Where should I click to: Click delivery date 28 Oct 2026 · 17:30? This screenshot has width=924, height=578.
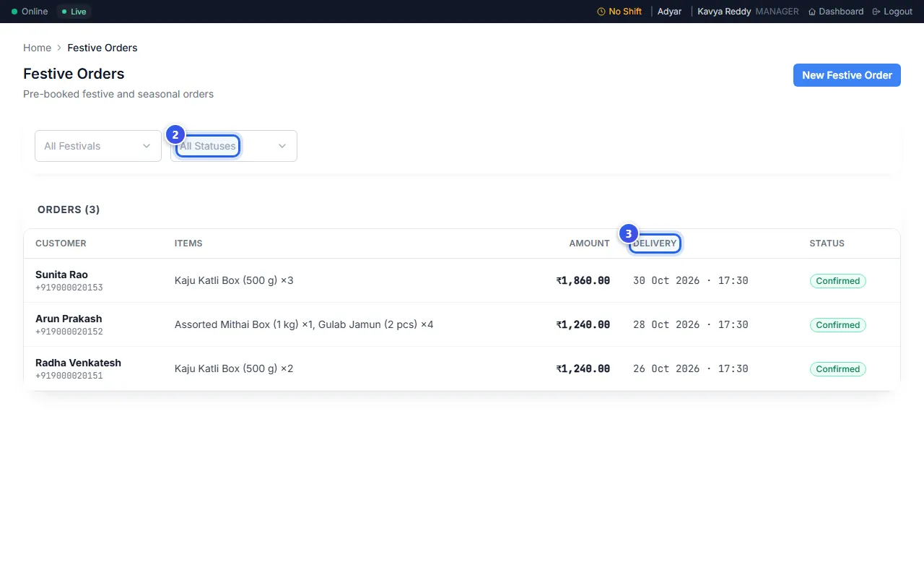(691, 324)
